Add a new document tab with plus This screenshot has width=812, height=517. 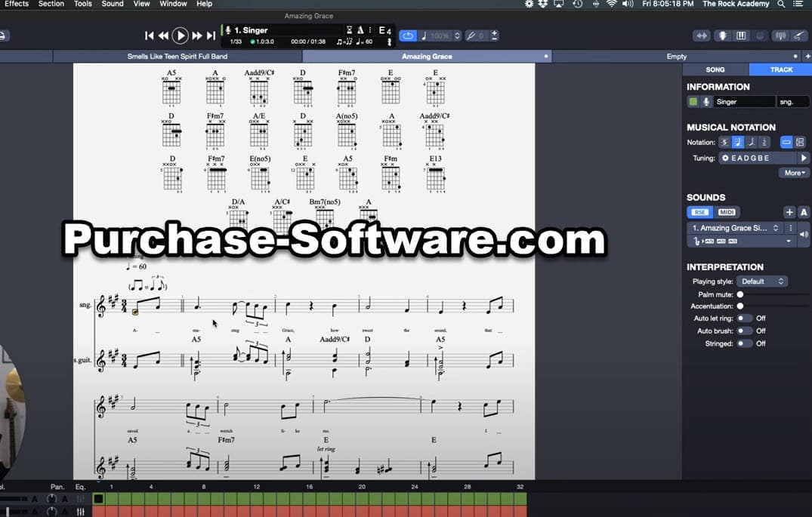(x=807, y=57)
